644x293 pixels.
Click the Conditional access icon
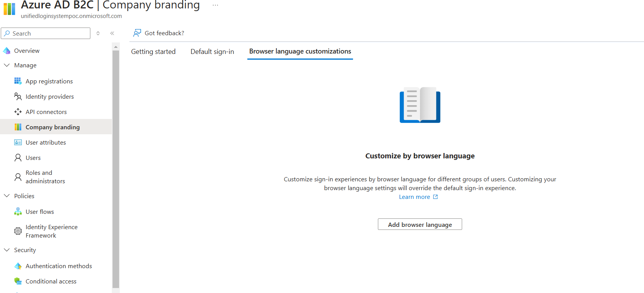click(x=18, y=281)
